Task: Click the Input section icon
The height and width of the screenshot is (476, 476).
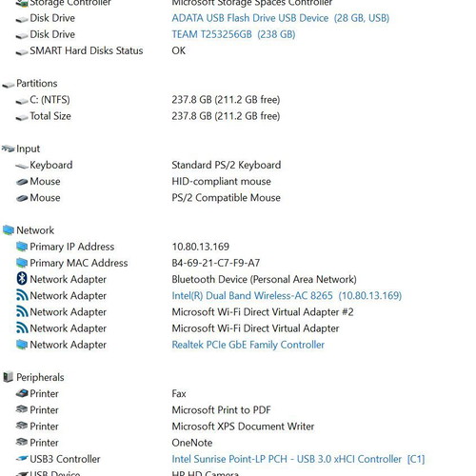Action: (8, 149)
